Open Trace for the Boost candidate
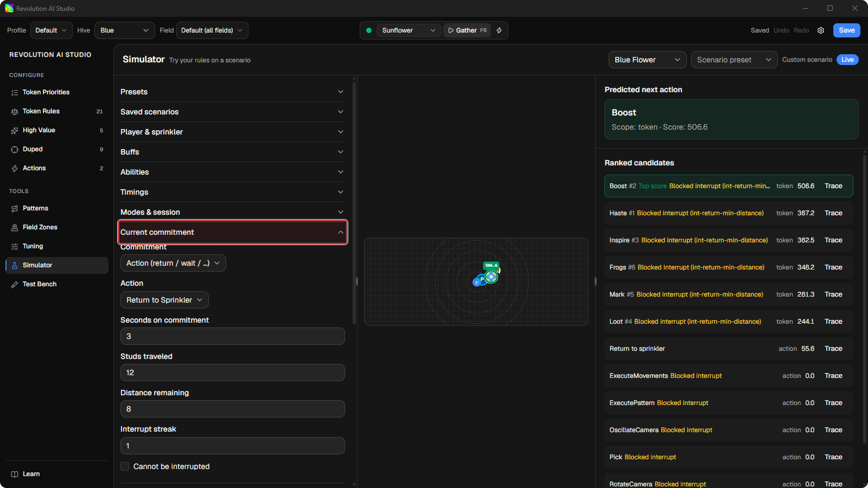 833,186
